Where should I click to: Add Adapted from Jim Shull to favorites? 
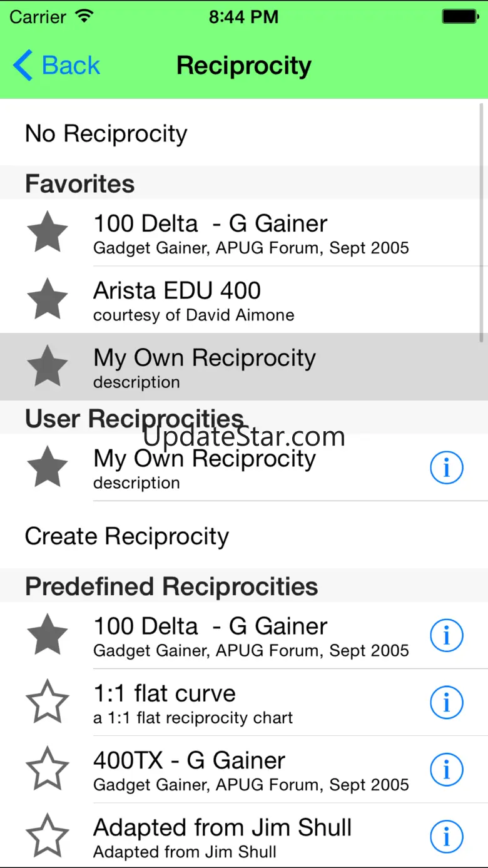(48, 837)
